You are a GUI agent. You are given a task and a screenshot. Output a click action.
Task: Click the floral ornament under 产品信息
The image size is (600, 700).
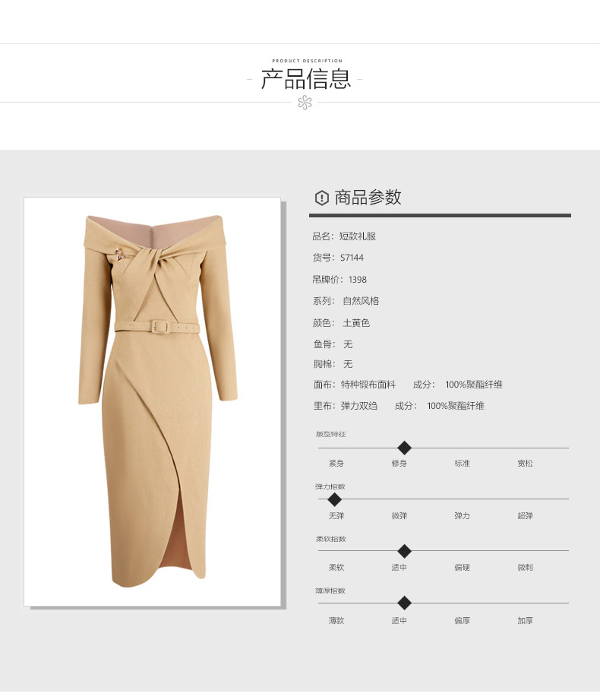[x=305, y=103]
